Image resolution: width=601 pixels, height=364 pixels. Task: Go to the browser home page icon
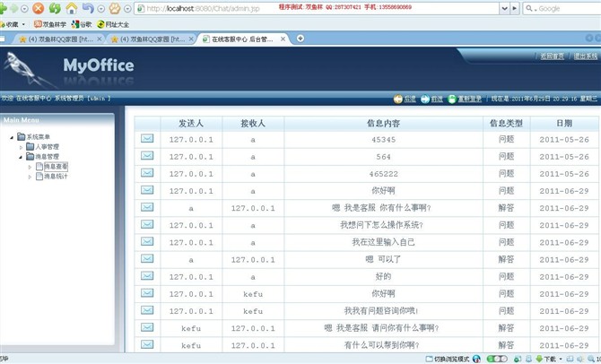[71, 8]
